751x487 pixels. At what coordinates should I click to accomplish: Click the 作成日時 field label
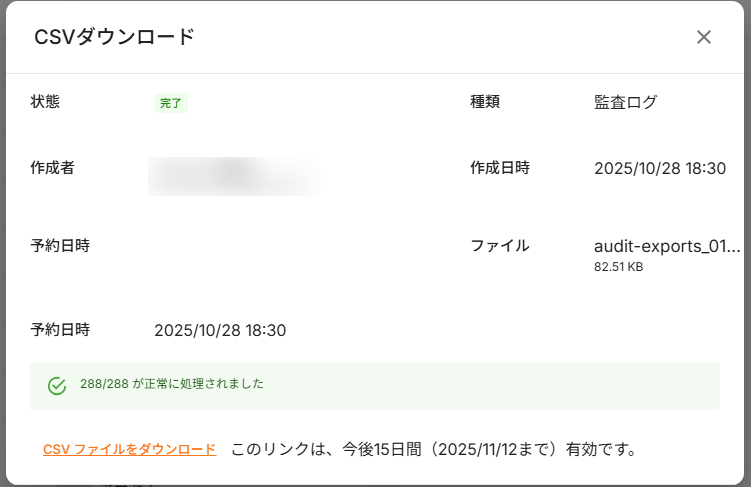click(500, 168)
